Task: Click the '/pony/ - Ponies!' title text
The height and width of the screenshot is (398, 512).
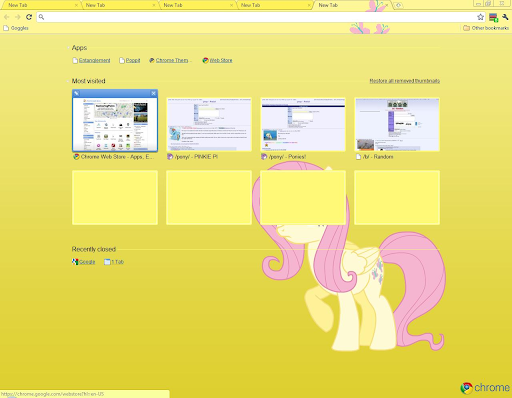Action: coord(287,157)
